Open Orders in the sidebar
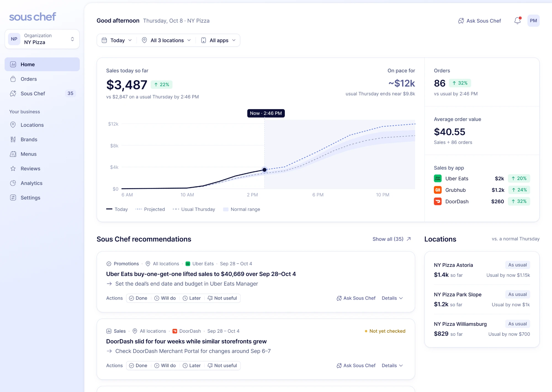Screen dimensions: 552x392 click(42, 79)
